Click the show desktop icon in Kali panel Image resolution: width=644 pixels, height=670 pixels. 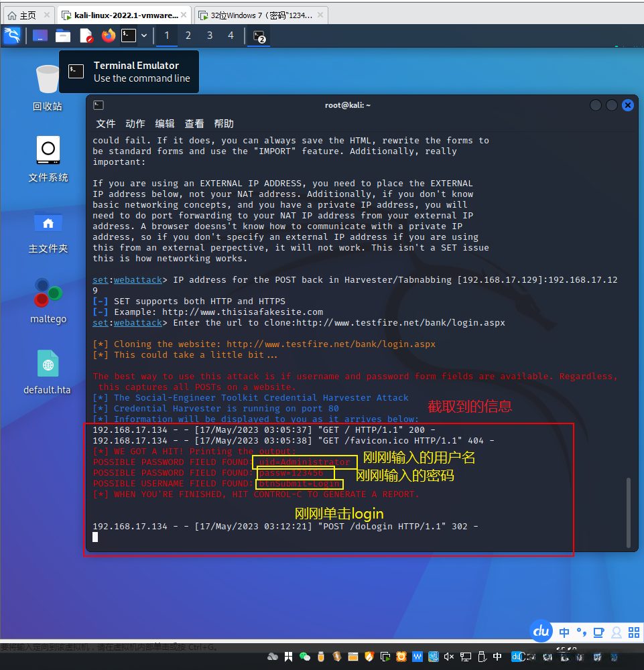pyautogui.click(x=40, y=36)
